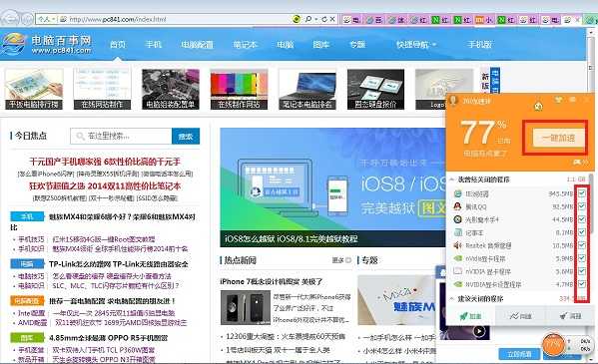Click the iPhone photo beside the iPhone 7 article
Screen dimensions: 598x364
coord(246,307)
